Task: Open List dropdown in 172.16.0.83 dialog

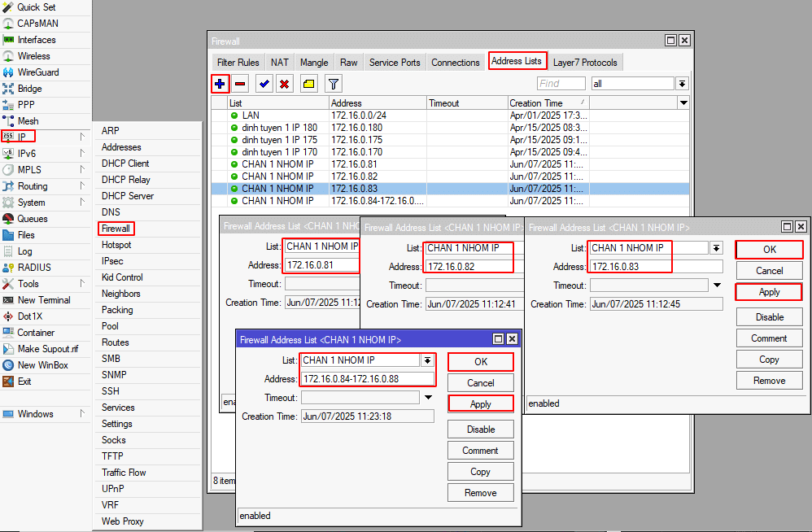Action: [716, 248]
